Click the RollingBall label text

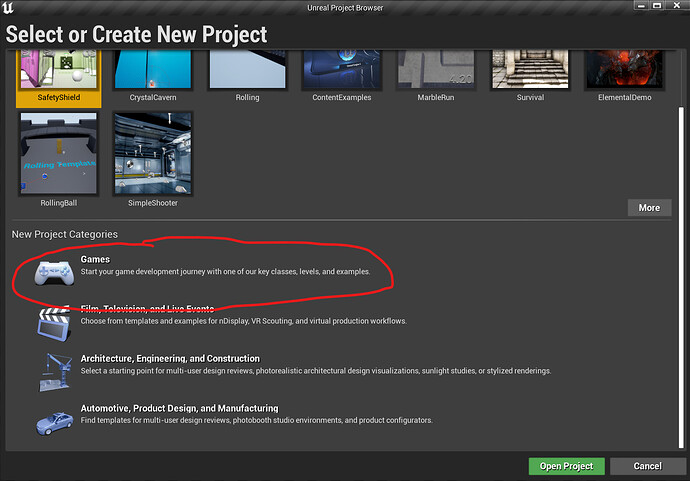point(59,203)
